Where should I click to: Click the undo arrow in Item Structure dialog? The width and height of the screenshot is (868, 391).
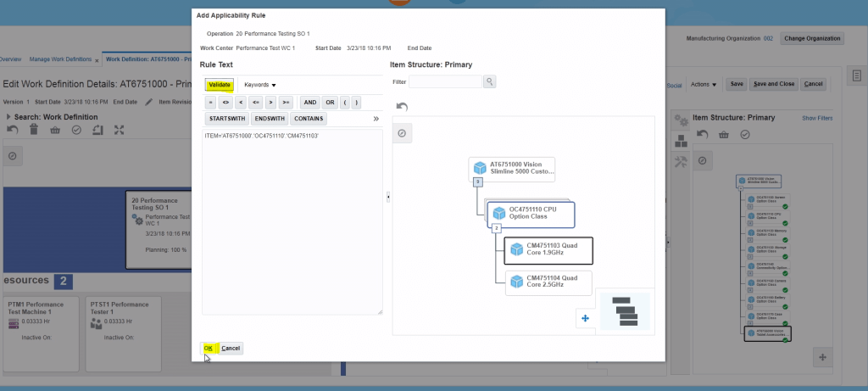(402, 107)
